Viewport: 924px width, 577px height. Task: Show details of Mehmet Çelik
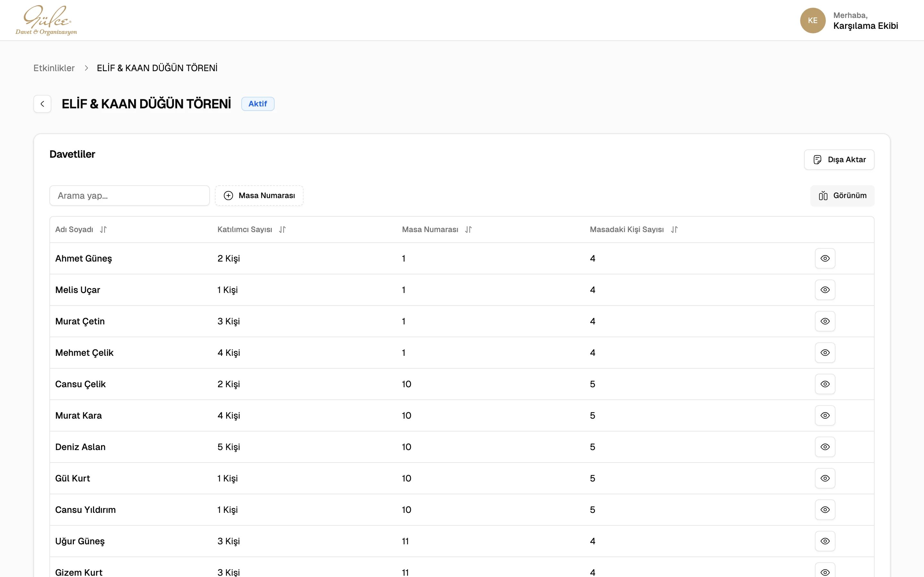tap(825, 353)
